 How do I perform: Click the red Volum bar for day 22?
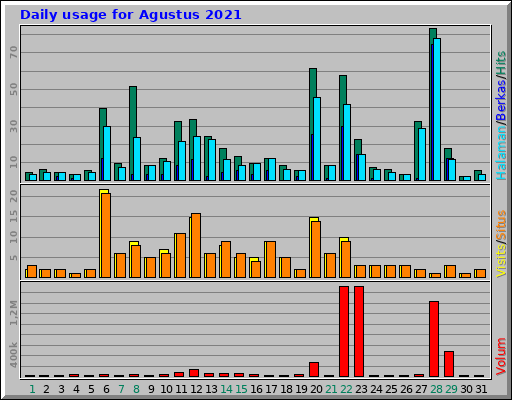[344, 331]
